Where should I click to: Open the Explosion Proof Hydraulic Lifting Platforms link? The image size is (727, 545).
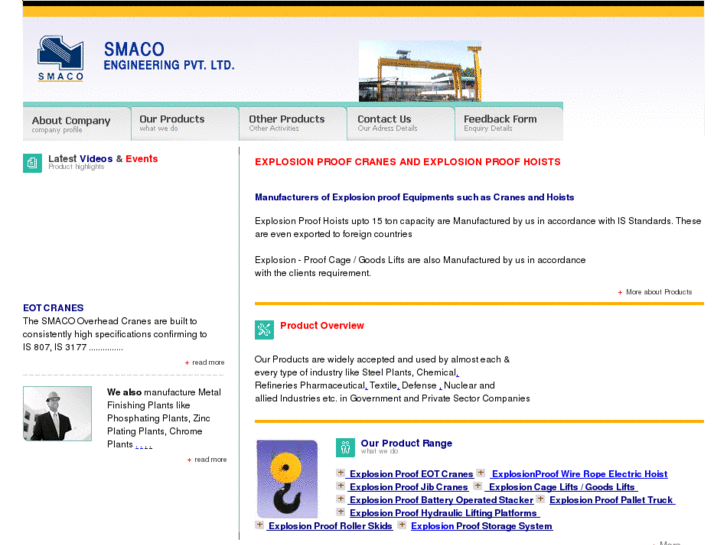coord(443,513)
